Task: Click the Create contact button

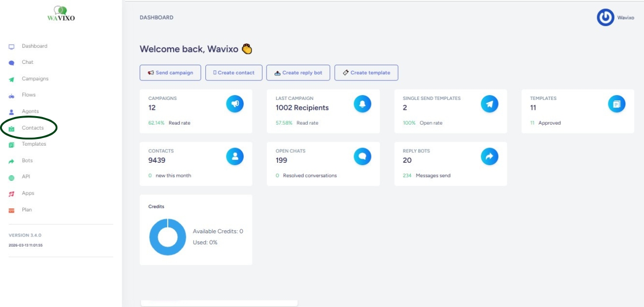Action: [x=234, y=73]
